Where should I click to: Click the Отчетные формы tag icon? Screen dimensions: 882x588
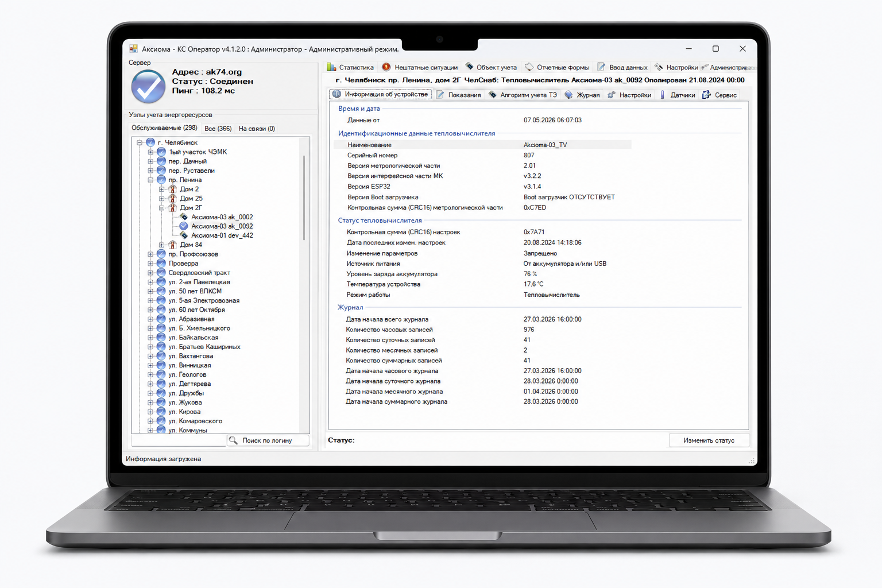tap(529, 67)
